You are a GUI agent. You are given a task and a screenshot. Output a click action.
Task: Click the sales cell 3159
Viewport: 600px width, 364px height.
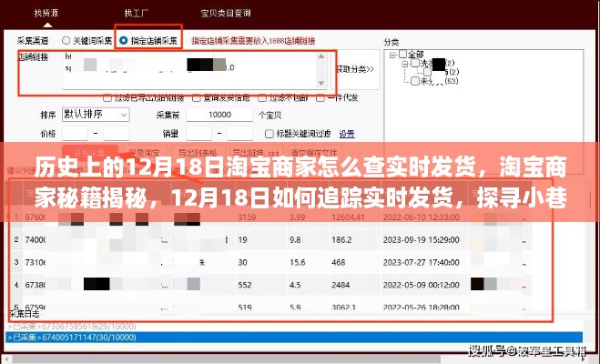247,217
